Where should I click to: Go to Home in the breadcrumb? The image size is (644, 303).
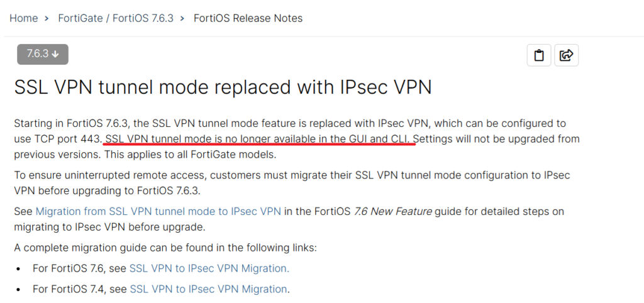23,18
